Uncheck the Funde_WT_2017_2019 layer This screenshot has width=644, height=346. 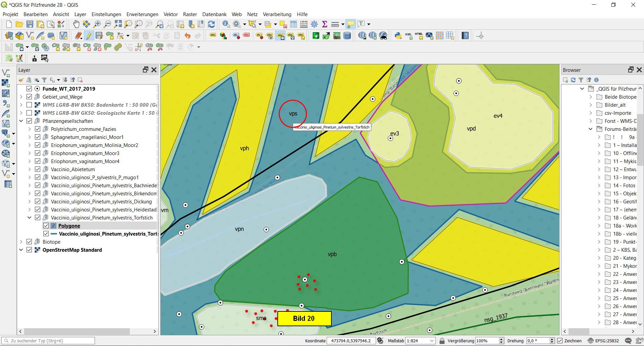[29, 89]
